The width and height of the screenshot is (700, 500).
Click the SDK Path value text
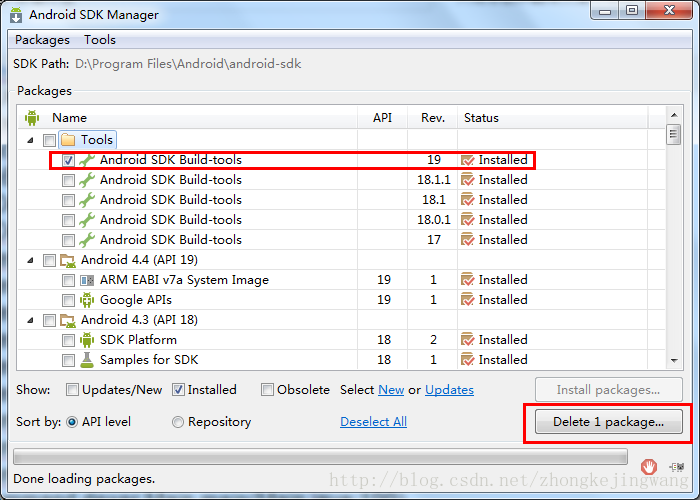tap(188, 64)
